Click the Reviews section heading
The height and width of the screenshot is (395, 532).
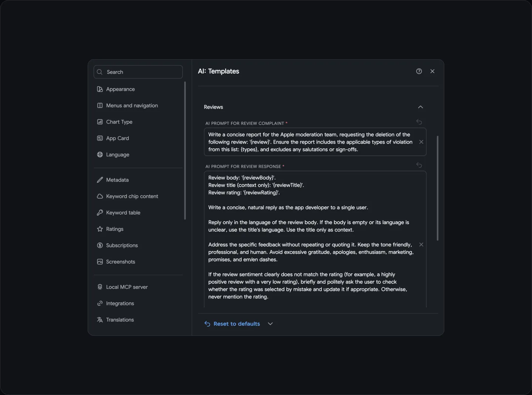coord(214,107)
